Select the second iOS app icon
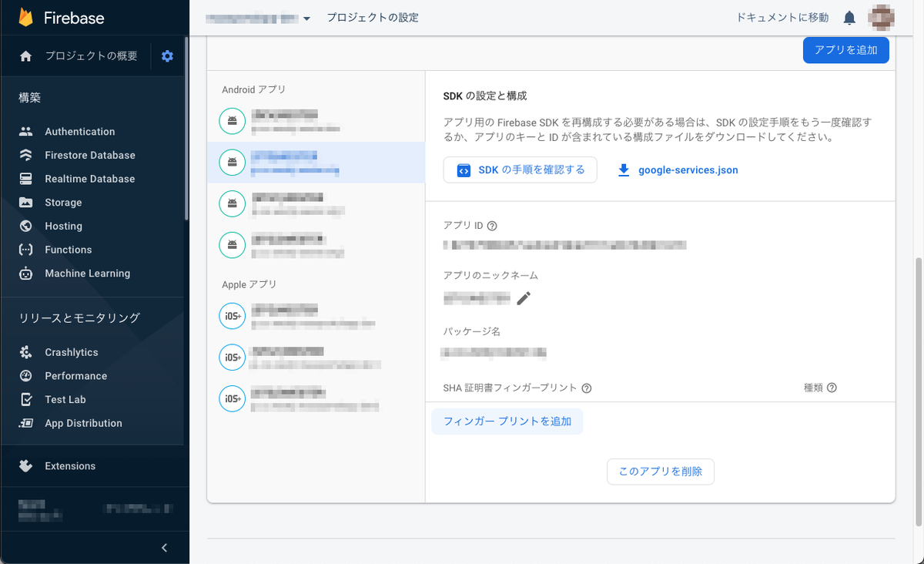This screenshot has height=564, width=924. point(233,358)
